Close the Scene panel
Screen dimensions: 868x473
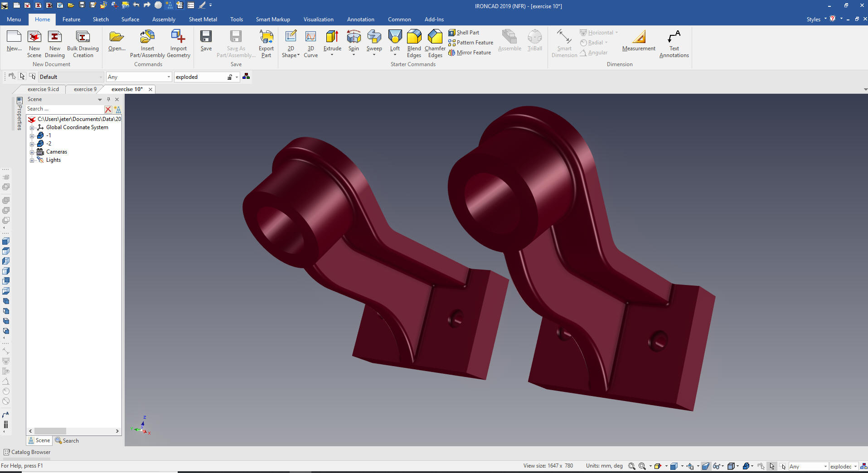tap(117, 99)
